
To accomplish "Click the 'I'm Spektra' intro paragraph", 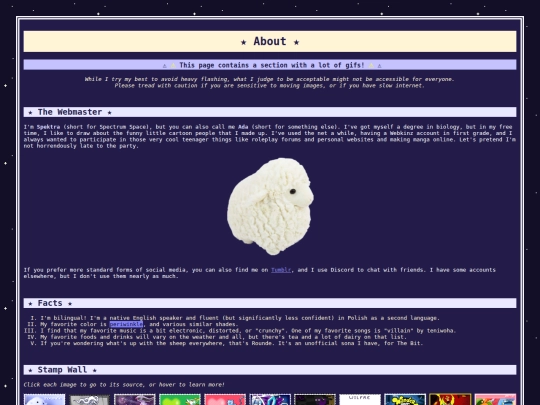I will (270, 136).
